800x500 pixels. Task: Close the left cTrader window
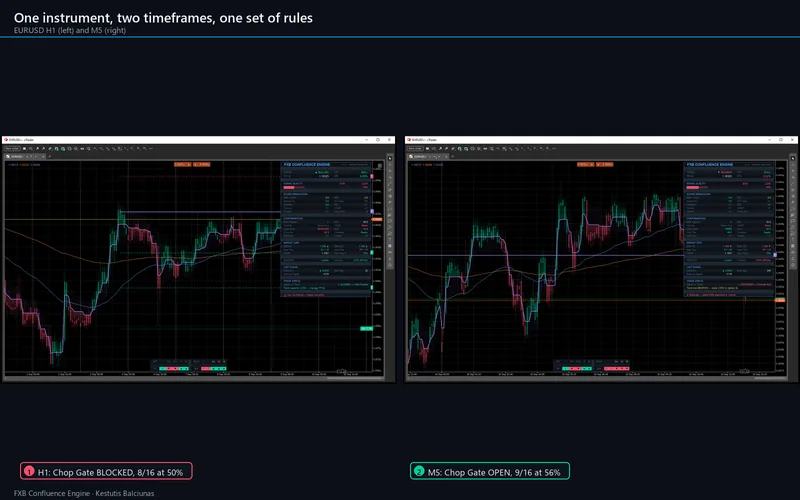tap(390, 139)
